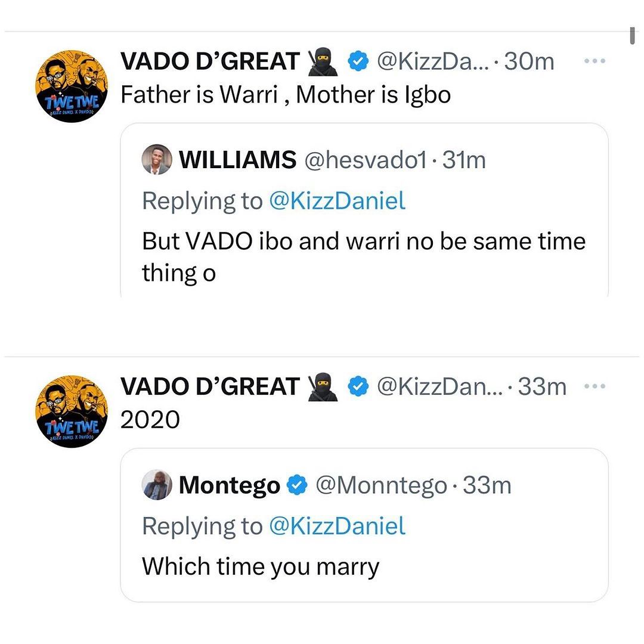
Task: Open @KizzDaniel link in WILLIAMS reply
Action: tap(337, 202)
